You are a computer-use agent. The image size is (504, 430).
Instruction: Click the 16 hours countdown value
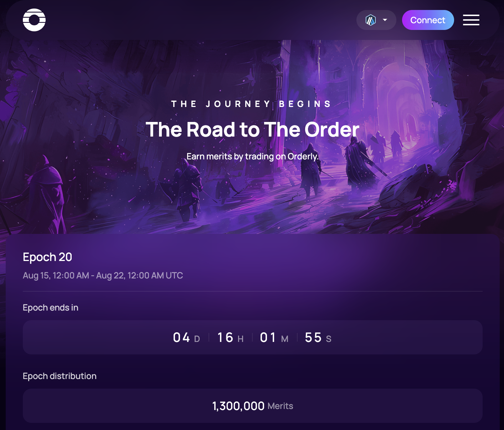click(225, 337)
